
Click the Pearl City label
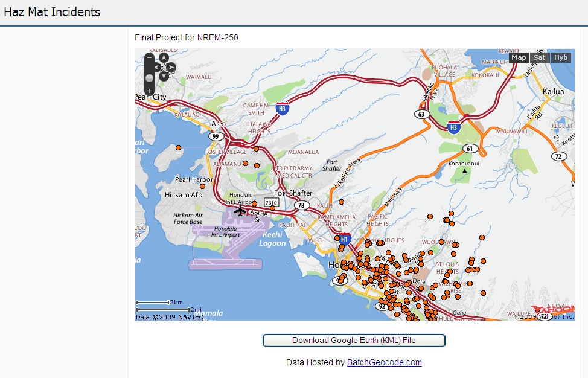151,97
